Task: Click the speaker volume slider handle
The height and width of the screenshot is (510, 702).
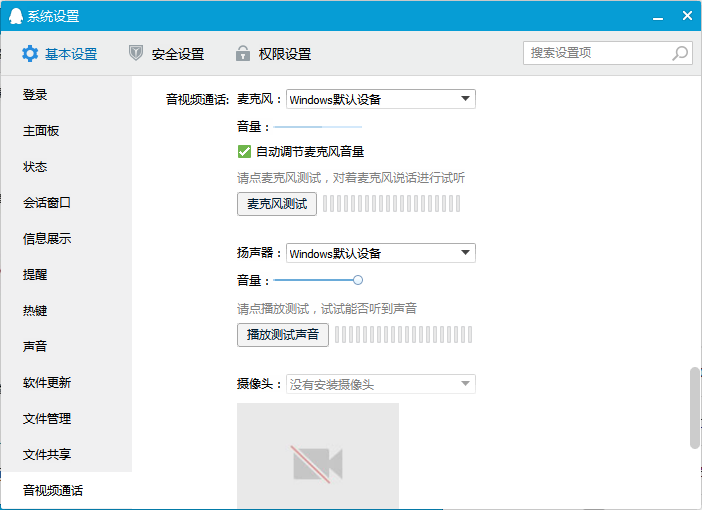Action: pos(358,281)
